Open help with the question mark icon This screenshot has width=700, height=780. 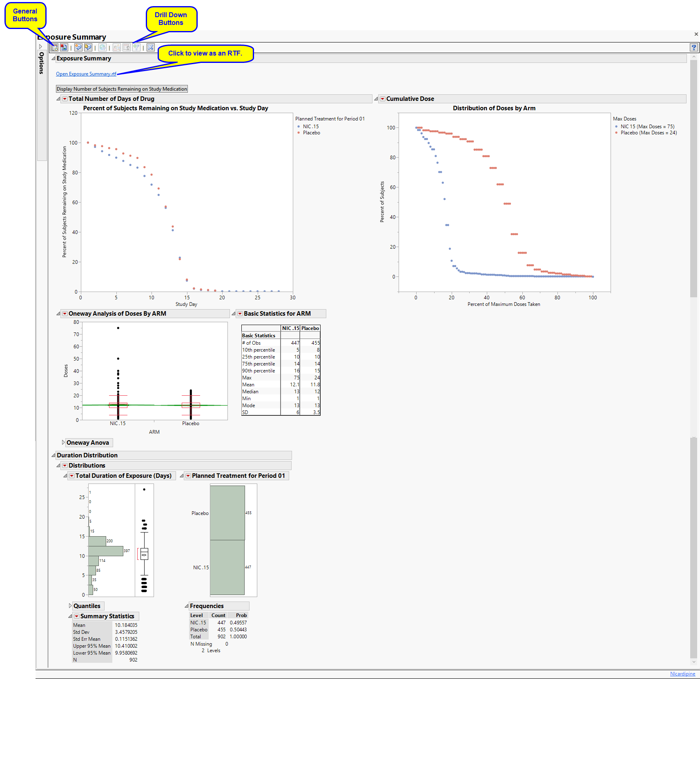693,47
